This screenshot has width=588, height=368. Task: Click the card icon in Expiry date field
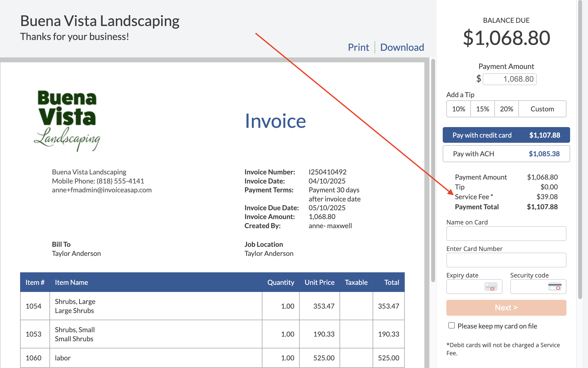491,287
